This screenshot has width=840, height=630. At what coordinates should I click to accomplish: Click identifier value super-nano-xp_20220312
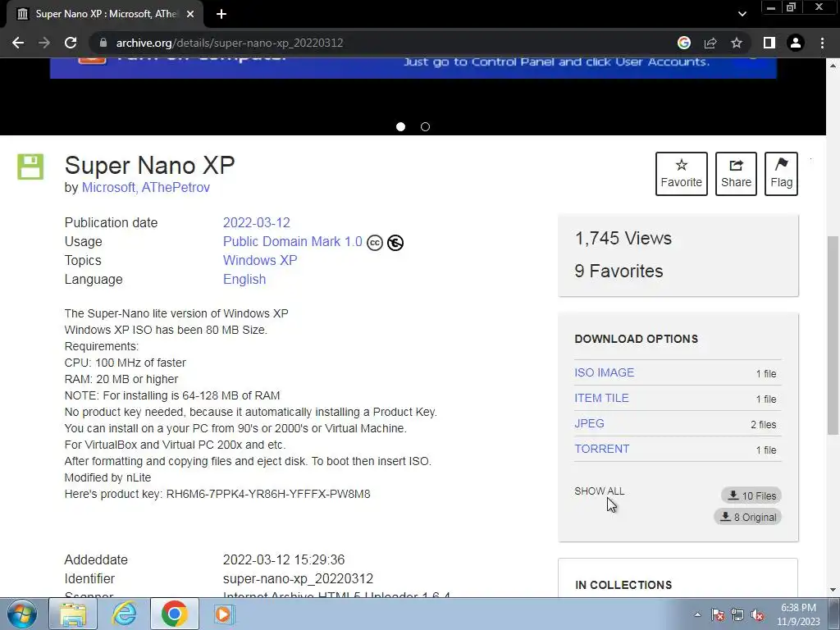(x=298, y=579)
